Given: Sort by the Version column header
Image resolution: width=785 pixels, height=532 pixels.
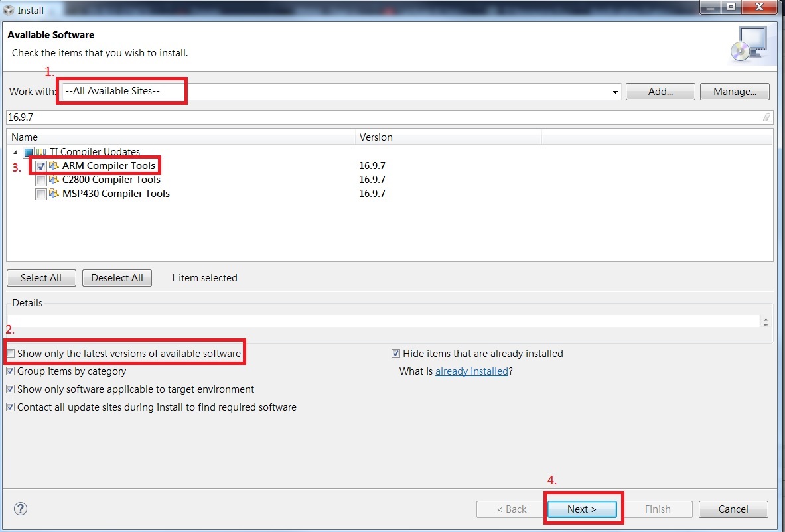Looking at the screenshot, I should click(x=448, y=137).
